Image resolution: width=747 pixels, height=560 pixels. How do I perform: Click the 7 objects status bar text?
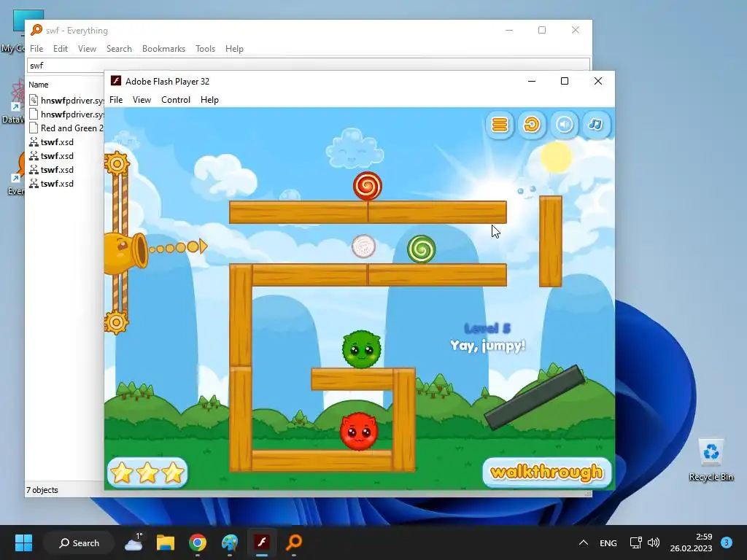click(x=42, y=490)
